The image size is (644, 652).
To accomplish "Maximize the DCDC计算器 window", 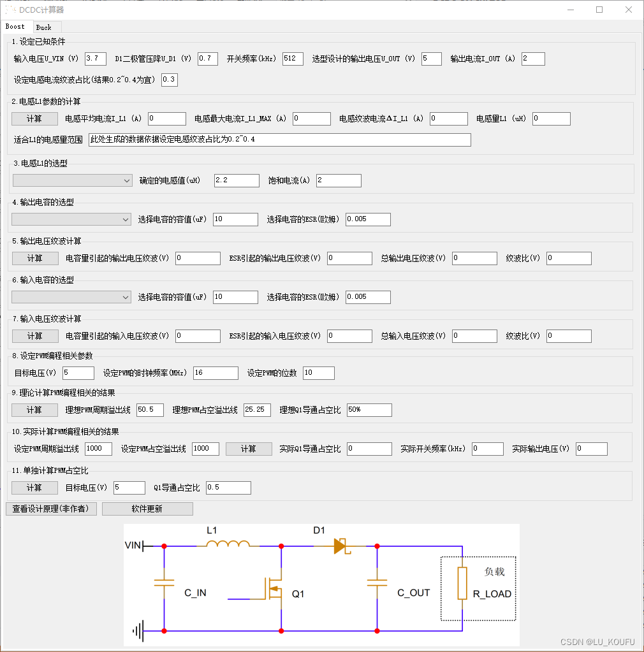I will tap(599, 10).
